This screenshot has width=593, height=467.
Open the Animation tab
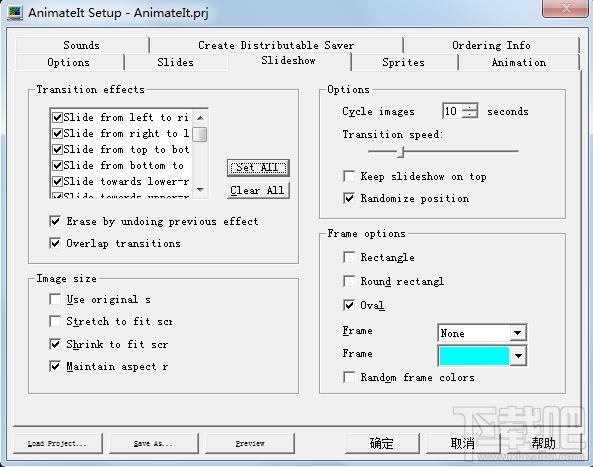[519, 62]
